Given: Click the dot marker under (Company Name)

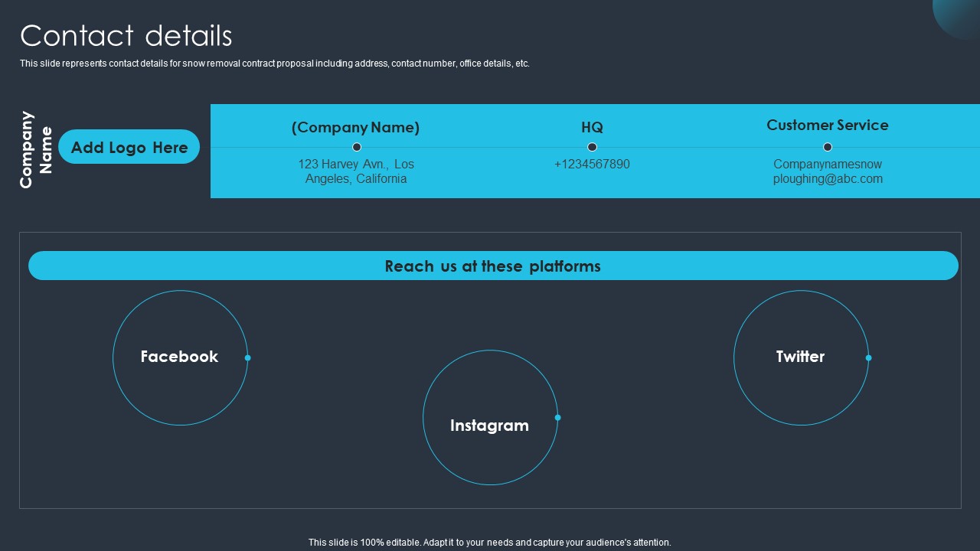Looking at the screenshot, I should [x=356, y=147].
